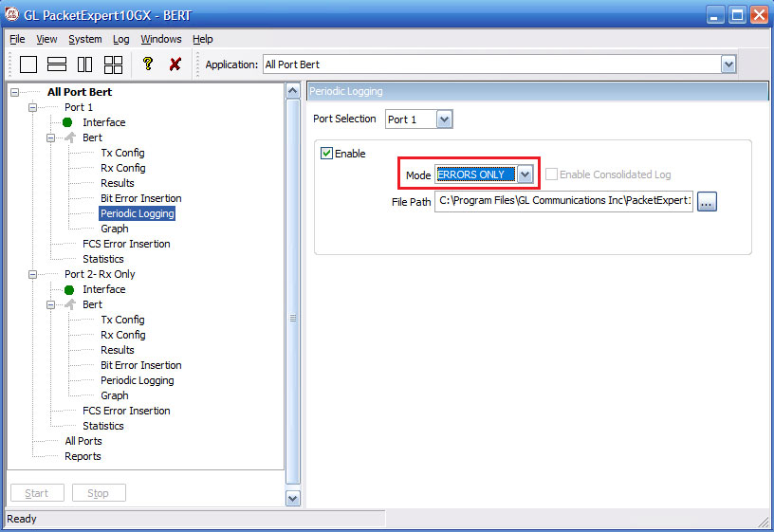
Task: Open the Mode dropdown showing ERRORS ONLY
Action: 525,174
